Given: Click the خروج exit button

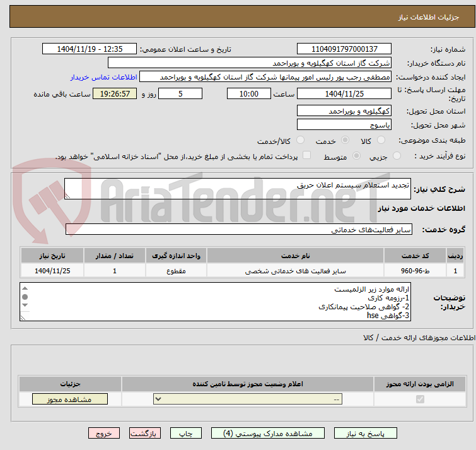Looking at the screenshot, I should (x=104, y=434).
